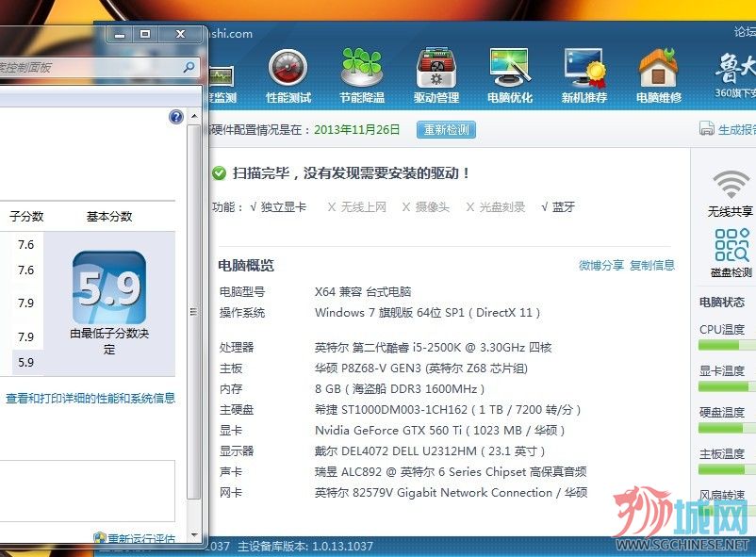Click motherboard value 华硕 P8Z68-V GEN3
The image size is (756, 557).
tap(421, 369)
